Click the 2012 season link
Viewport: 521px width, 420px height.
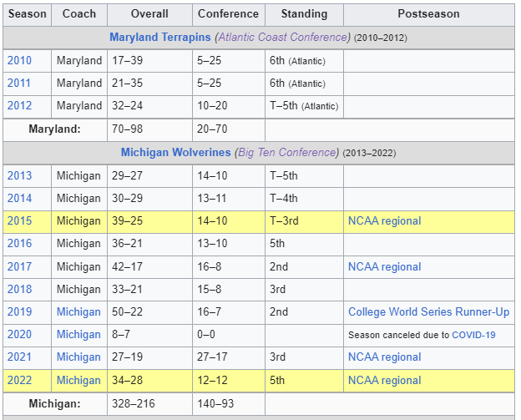pyautogui.click(x=18, y=105)
